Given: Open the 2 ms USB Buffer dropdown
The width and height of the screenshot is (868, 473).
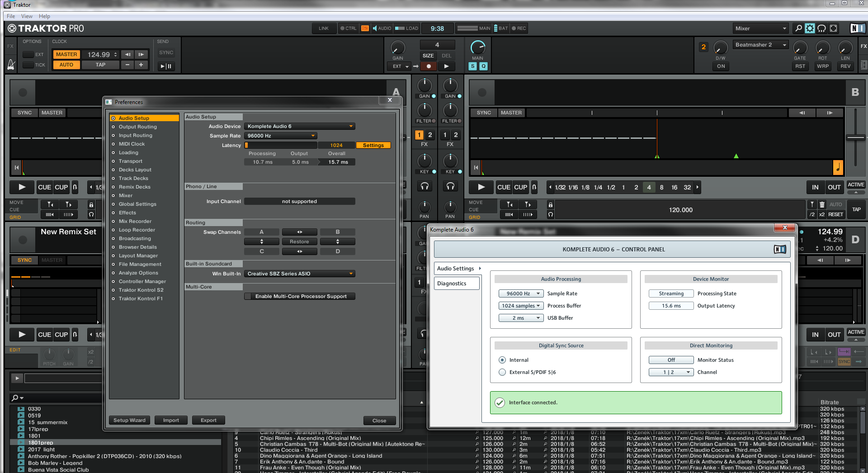Looking at the screenshot, I should (521, 318).
